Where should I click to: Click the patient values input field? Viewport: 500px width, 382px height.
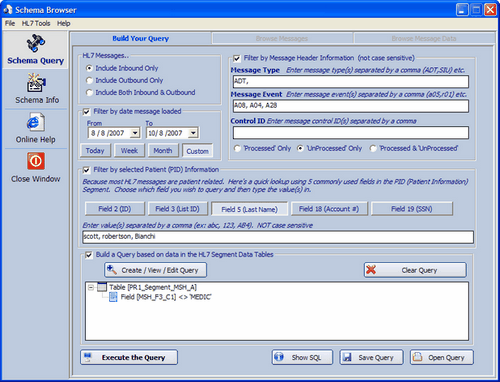point(278,237)
